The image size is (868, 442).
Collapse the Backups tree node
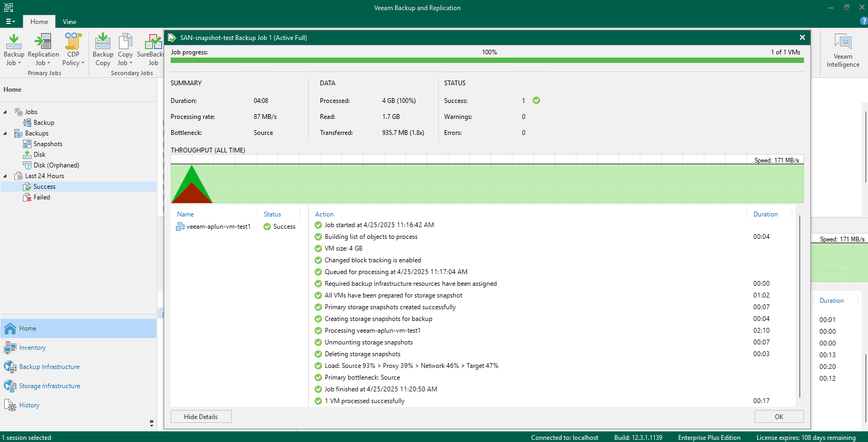pos(5,133)
